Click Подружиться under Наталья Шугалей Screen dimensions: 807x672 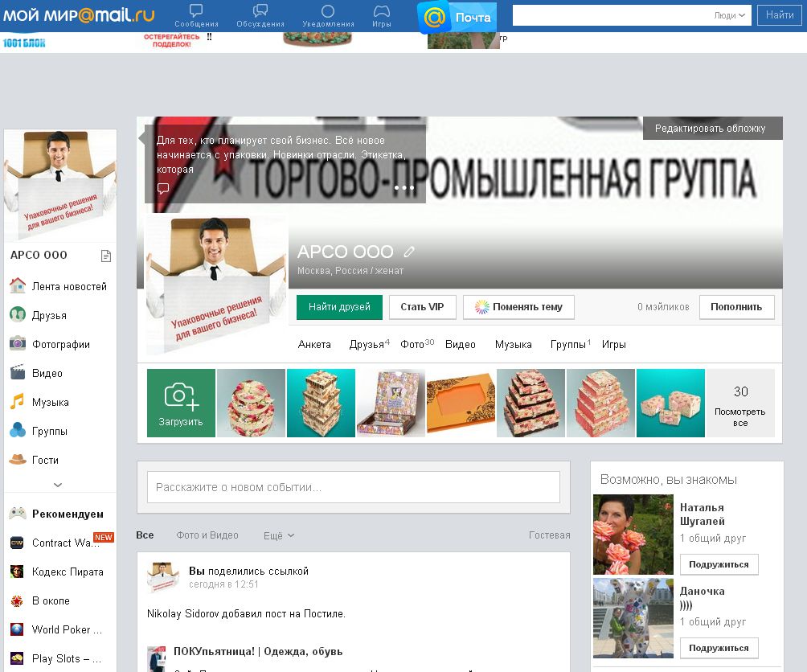pos(719,564)
